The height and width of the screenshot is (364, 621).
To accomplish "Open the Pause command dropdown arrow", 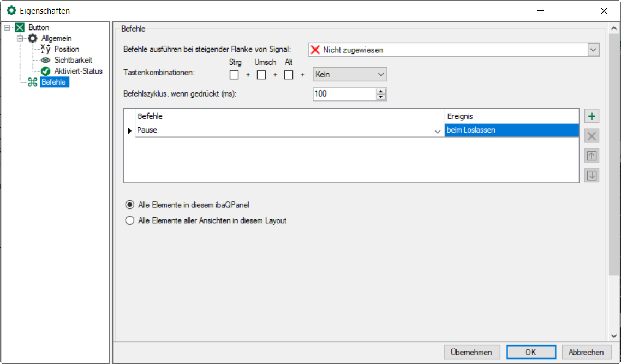I will click(x=438, y=131).
